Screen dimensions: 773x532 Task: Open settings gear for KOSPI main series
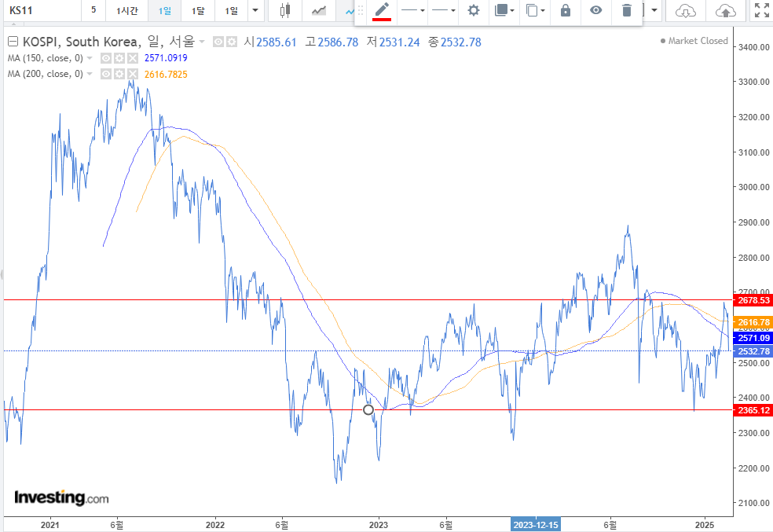pyautogui.click(x=231, y=42)
